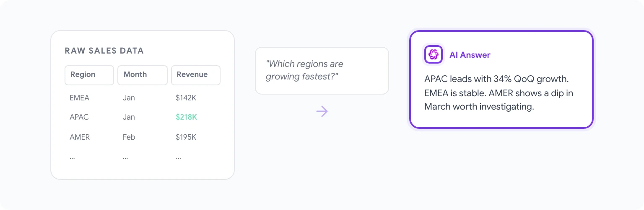Viewport: 644px width, 210px height.
Task: Select the Month column header
Action: [142, 75]
